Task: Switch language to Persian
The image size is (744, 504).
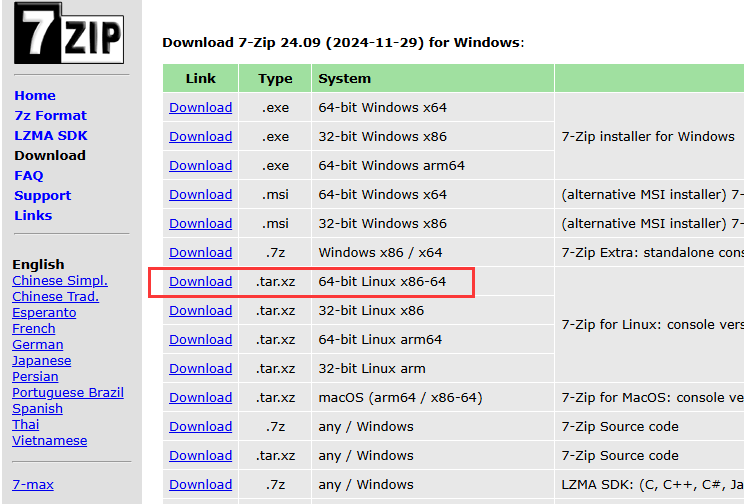Action: click(35, 376)
